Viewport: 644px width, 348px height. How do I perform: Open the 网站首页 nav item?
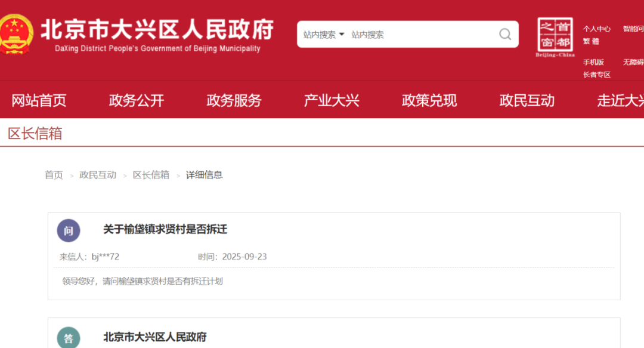pos(39,100)
